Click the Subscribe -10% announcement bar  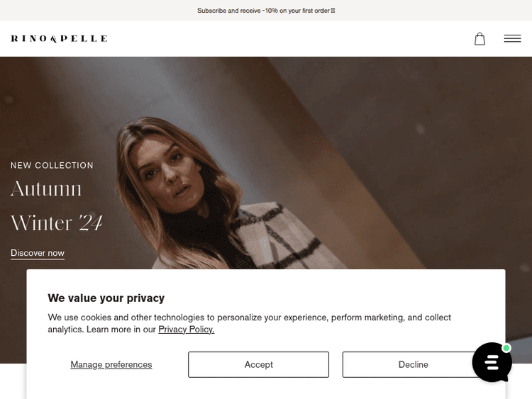tap(266, 11)
